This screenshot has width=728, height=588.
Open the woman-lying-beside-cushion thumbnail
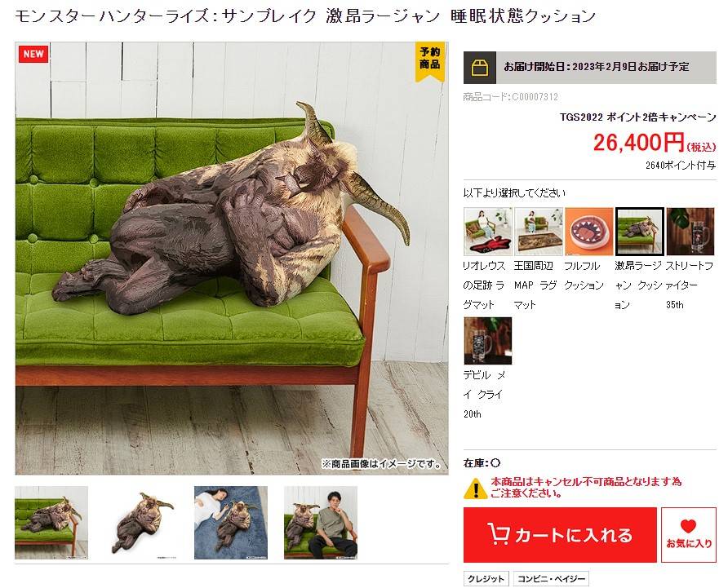tap(231, 523)
